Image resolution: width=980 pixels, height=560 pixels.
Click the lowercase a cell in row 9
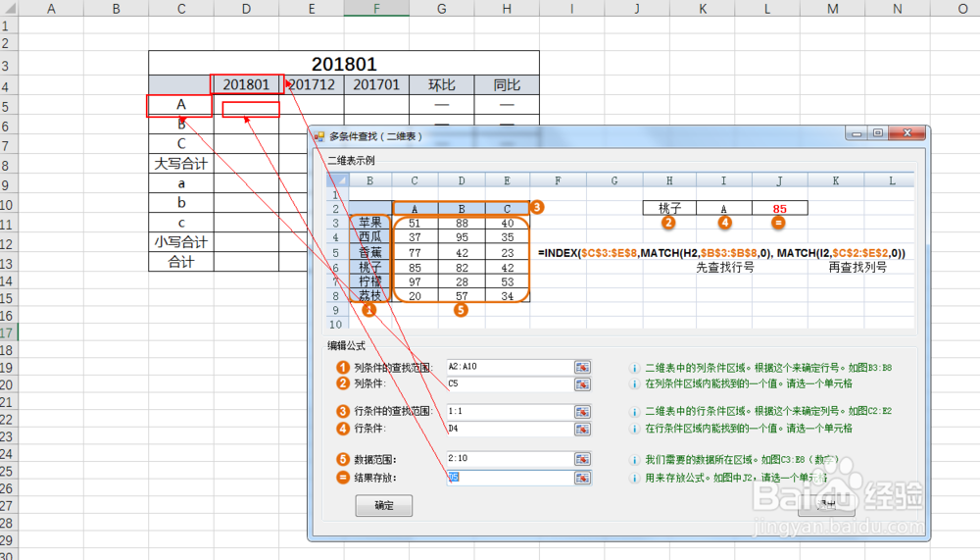181,183
